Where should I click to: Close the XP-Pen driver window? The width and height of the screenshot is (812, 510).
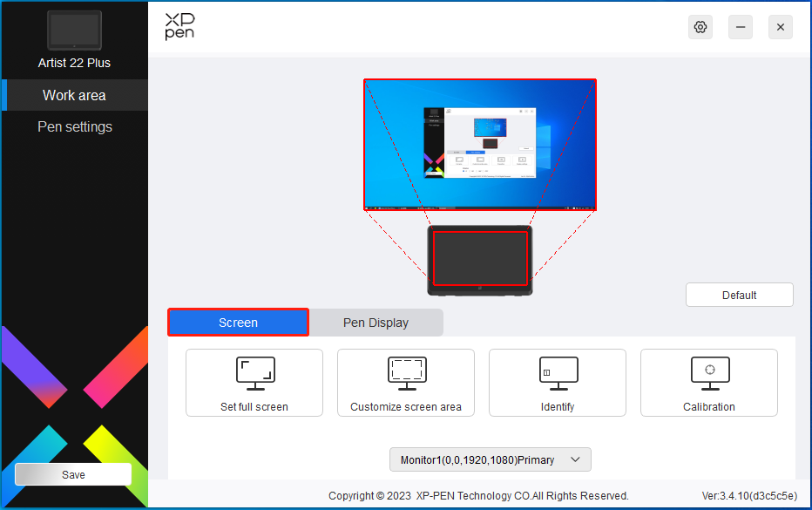(x=781, y=27)
